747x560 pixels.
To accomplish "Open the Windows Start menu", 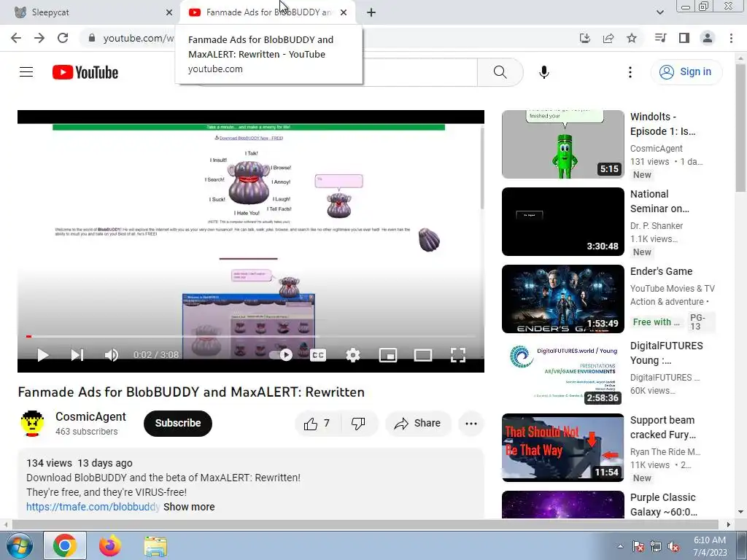I will tap(18, 545).
